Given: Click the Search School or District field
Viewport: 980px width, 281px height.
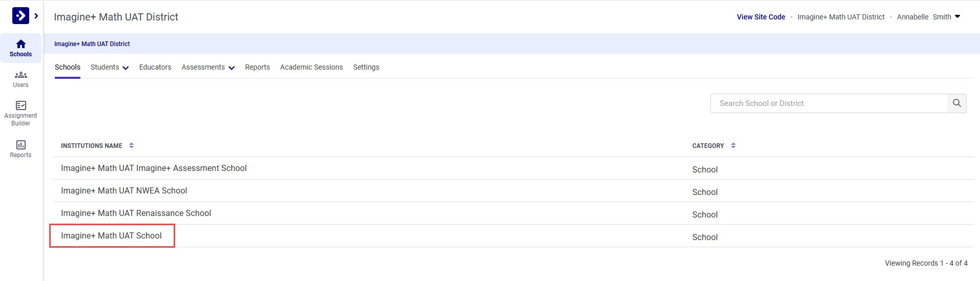Looking at the screenshot, I should 828,103.
